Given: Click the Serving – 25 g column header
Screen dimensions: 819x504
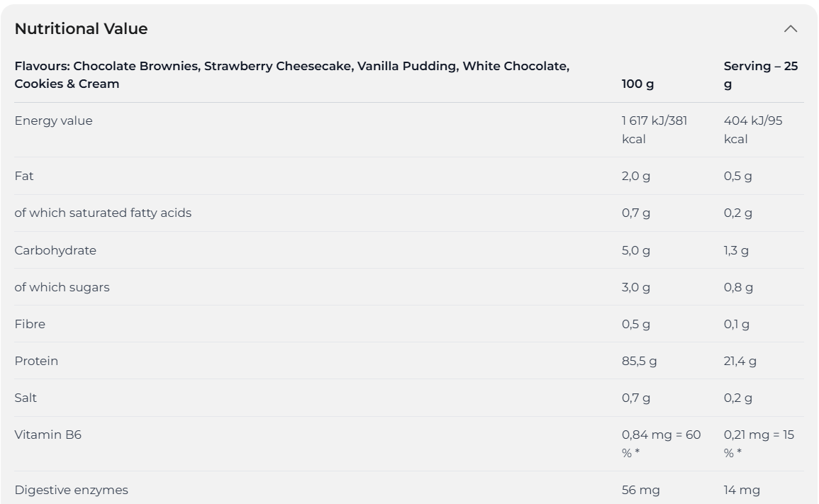Looking at the screenshot, I should [760, 74].
